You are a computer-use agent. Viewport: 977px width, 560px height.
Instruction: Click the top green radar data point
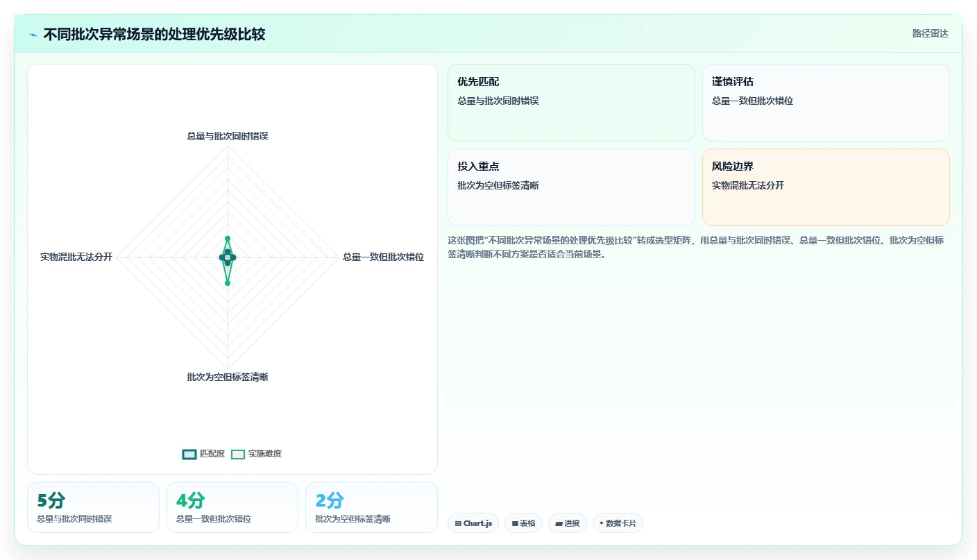click(228, 239)
